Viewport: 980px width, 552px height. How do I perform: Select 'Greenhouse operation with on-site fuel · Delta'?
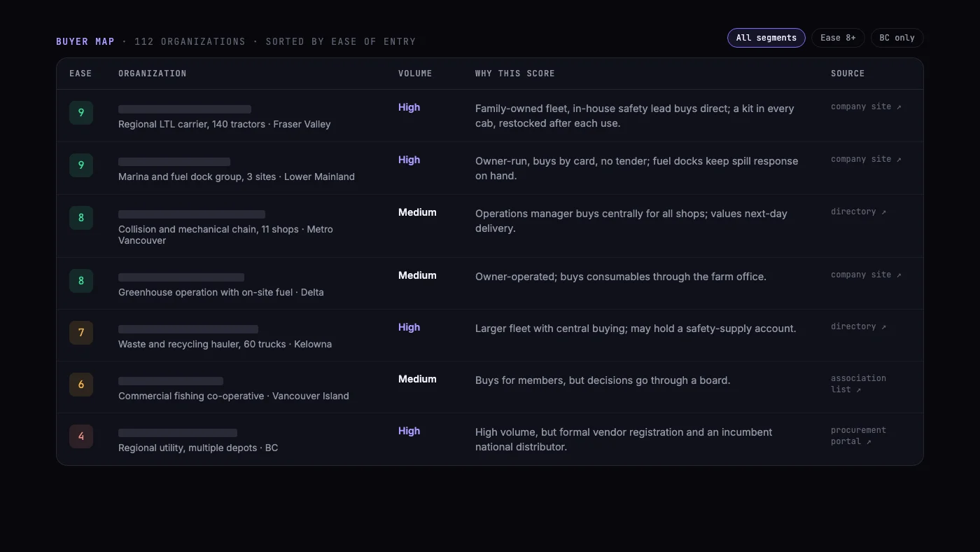(x=221, y=292)
